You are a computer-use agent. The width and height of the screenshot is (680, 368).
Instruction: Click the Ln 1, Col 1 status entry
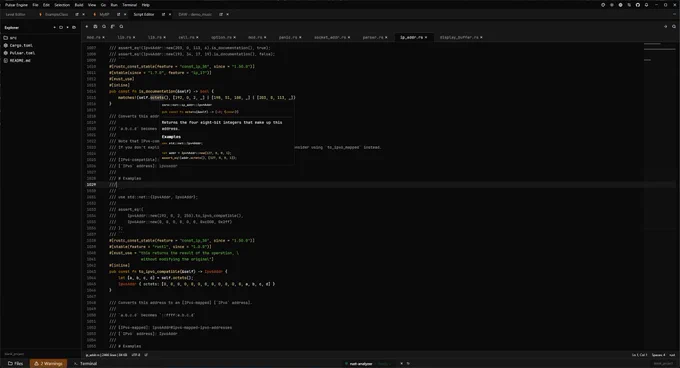pos(639,355)
